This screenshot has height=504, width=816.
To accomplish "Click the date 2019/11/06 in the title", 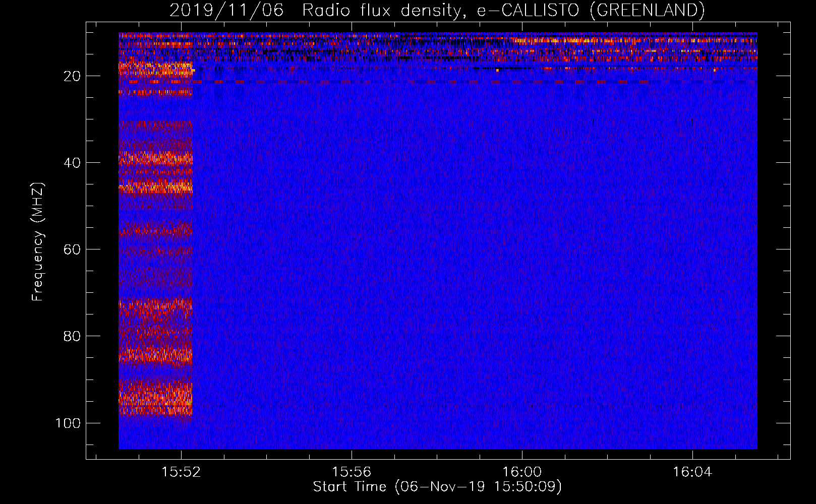I will click(x=226, y=11).
